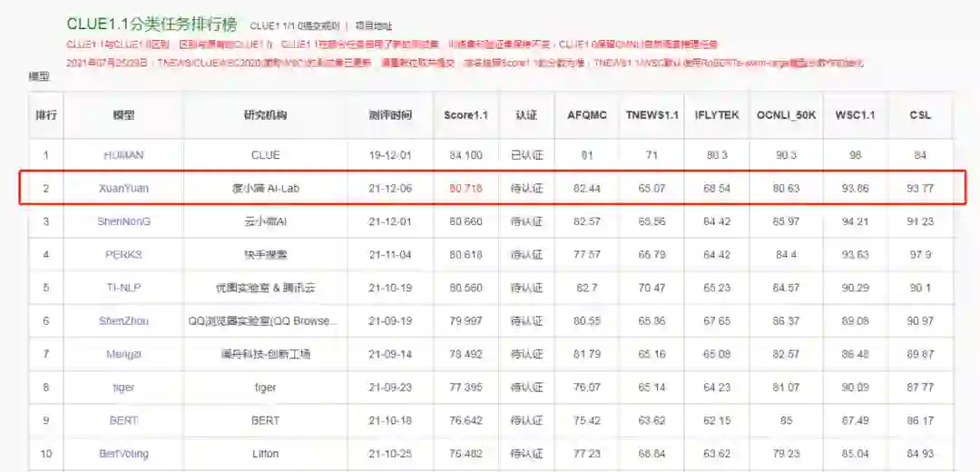The width and height of the screenshot is (980, 472).
Task: Open the XuanYuan model link
Action: (x=123, y=188)
